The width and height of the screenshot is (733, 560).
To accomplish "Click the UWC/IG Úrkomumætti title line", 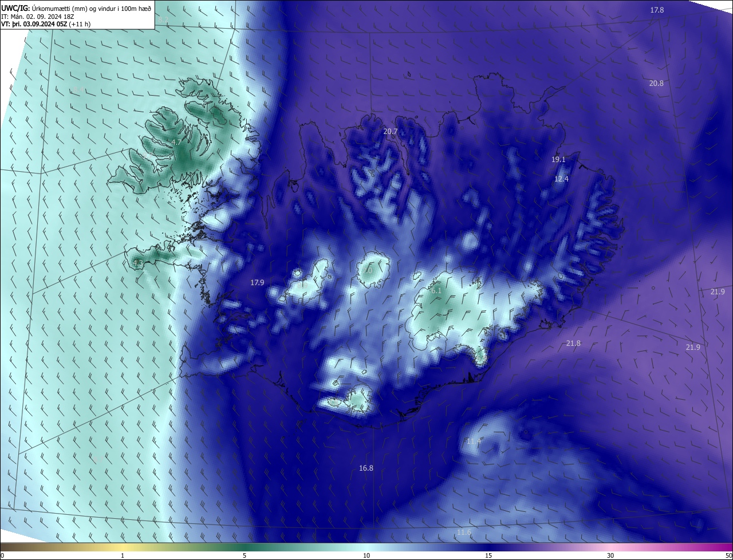I will (76, 8).
